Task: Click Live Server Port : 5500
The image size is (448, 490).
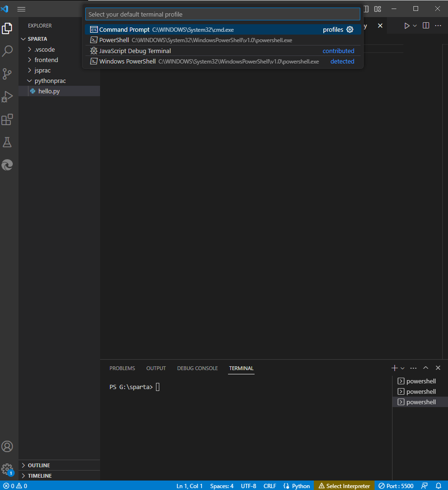Action: point(396,486)
